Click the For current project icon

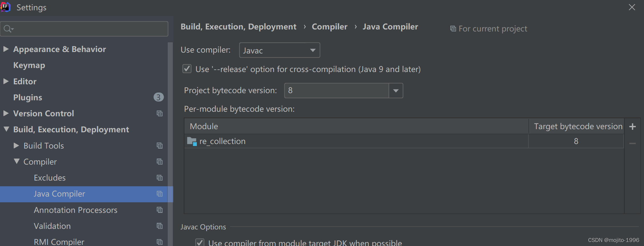click(453, 29)
